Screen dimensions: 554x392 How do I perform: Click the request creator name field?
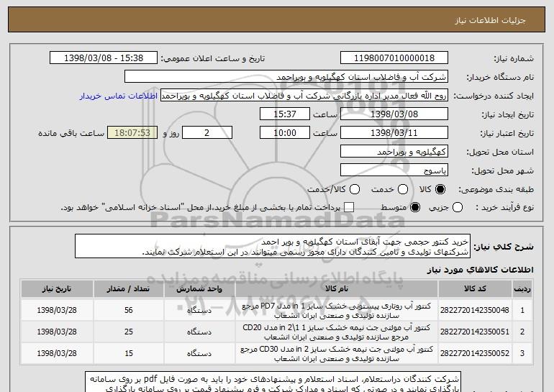pyautogui.click(x=304, y=96)
